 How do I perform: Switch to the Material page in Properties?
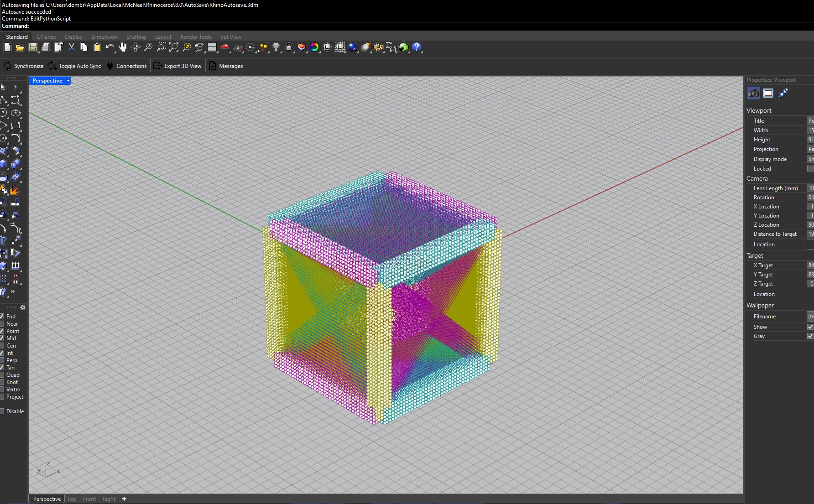(783, 93)
